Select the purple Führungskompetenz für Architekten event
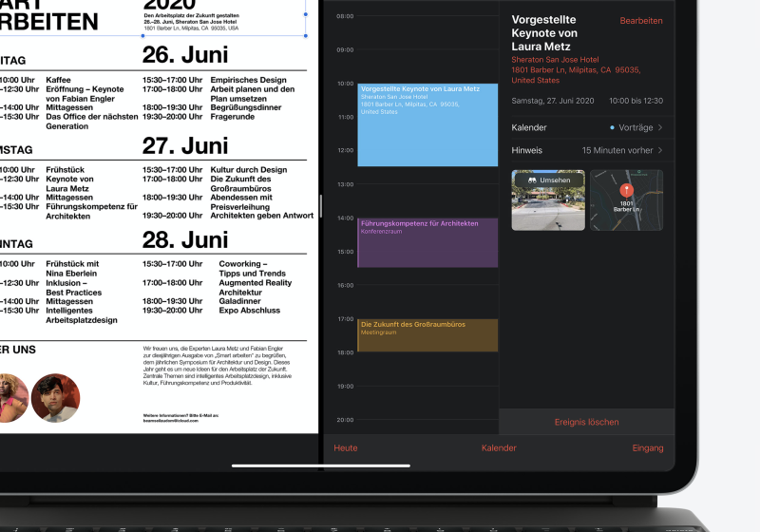The image size is (760, 532). coord(427,242)
